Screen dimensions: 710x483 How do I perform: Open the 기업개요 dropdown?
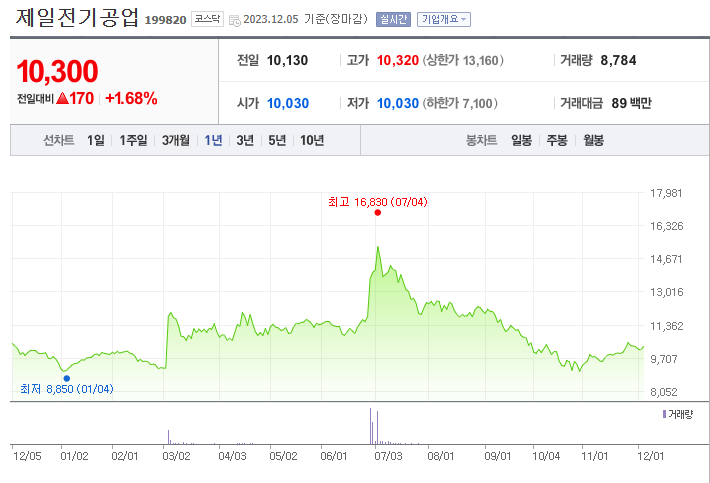(444, 19)
